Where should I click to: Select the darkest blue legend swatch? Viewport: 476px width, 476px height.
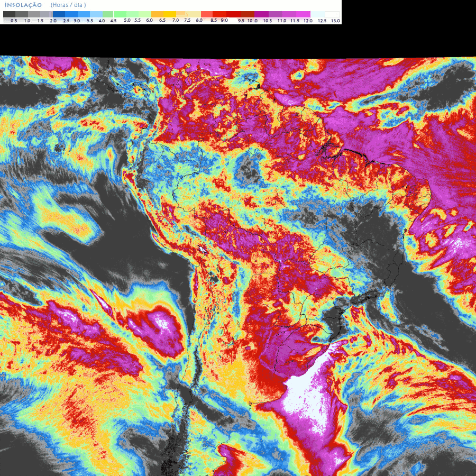[59, 14]
